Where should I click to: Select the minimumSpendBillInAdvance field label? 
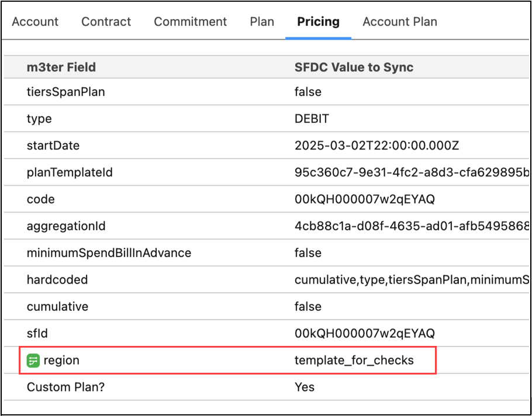[x=109, y=253]
